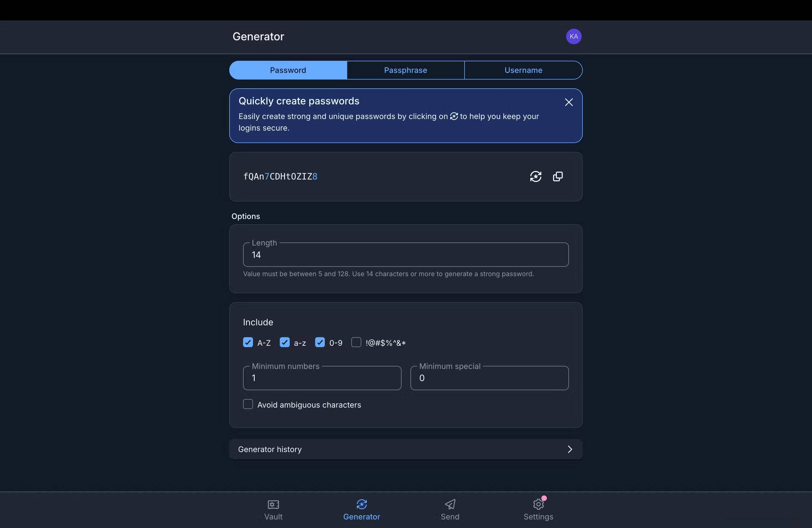Uncheck the A-Z uppercase checkbox
Screen dimensions: 812x528
point(248,342)
